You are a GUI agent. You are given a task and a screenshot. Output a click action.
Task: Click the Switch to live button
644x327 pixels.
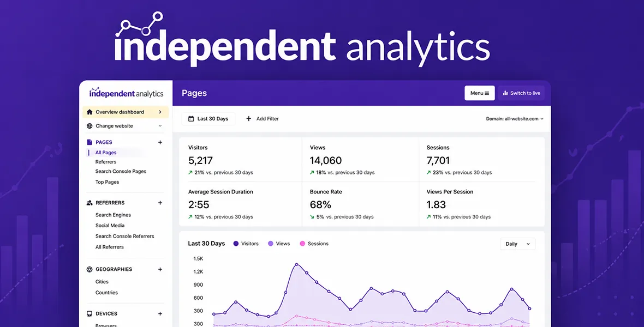click(x=521, y=93)
